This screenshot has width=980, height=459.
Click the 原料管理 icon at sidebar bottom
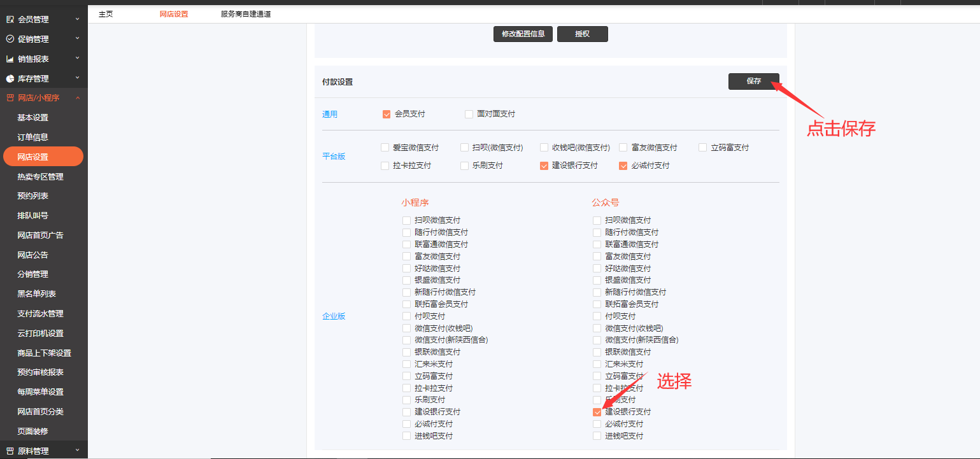coord(10,451)
